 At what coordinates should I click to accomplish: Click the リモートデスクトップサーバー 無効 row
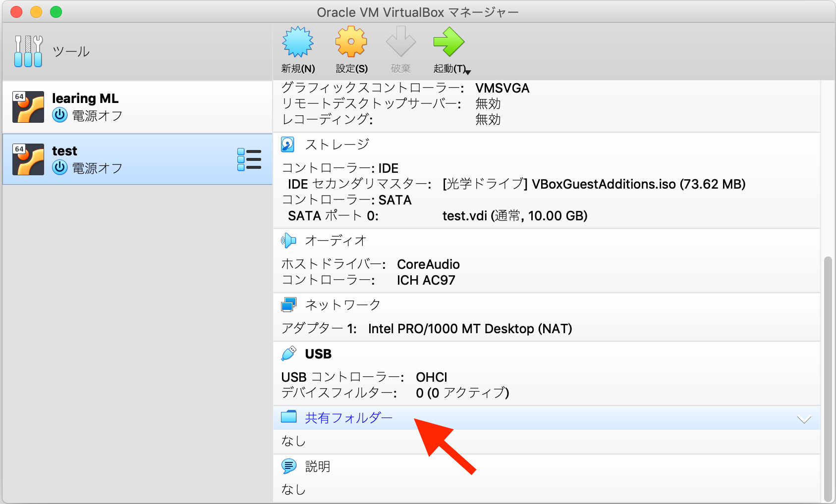[391, 104]
